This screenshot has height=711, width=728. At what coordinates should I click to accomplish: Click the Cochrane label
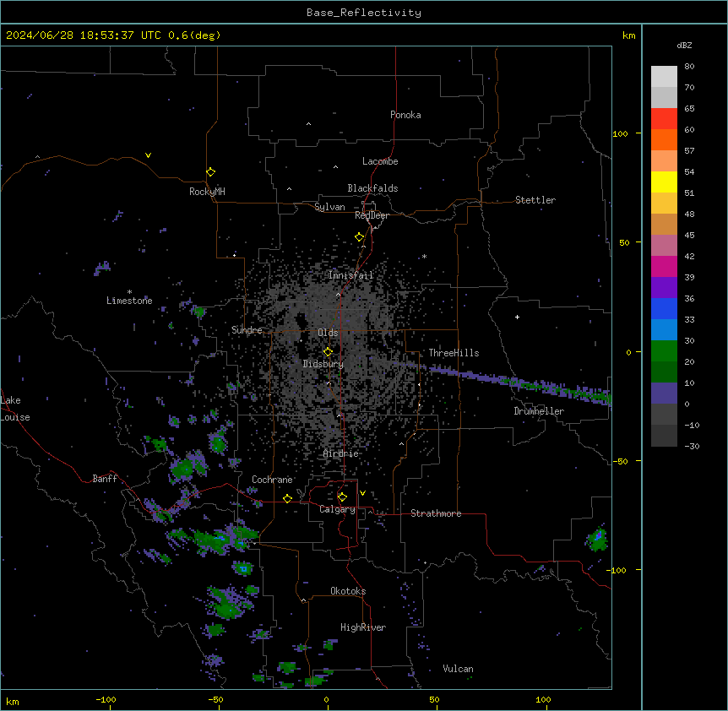click(x=272, y=480)
